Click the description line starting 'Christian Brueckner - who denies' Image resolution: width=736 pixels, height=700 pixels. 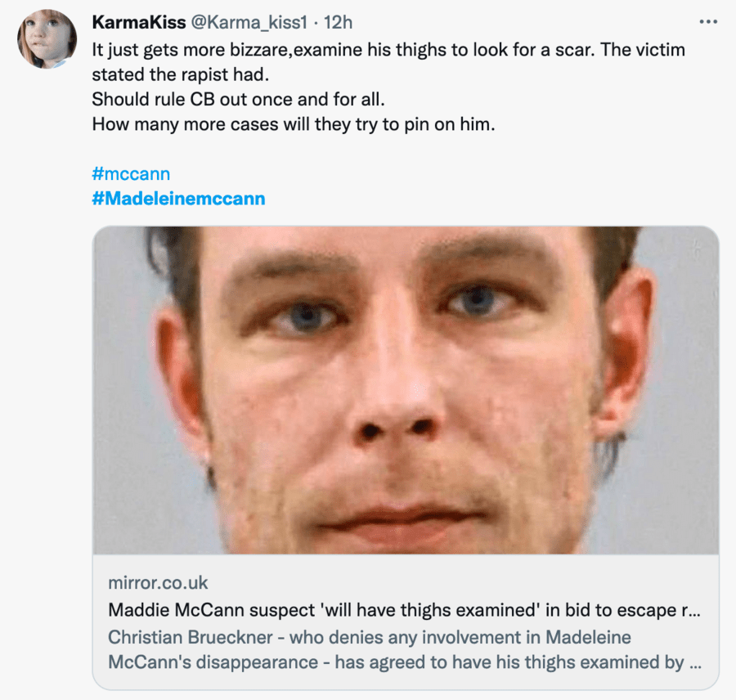coord(369,636)
